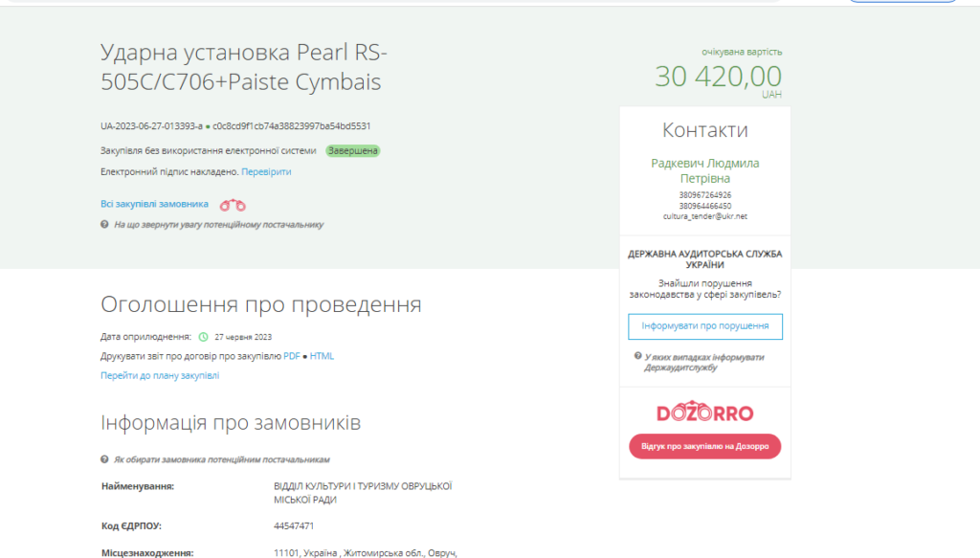The width and height of the screenshot is (980, 558).
Task: Click the ЄДРПОУ code 44547471
Action: [x=294, y=526]
